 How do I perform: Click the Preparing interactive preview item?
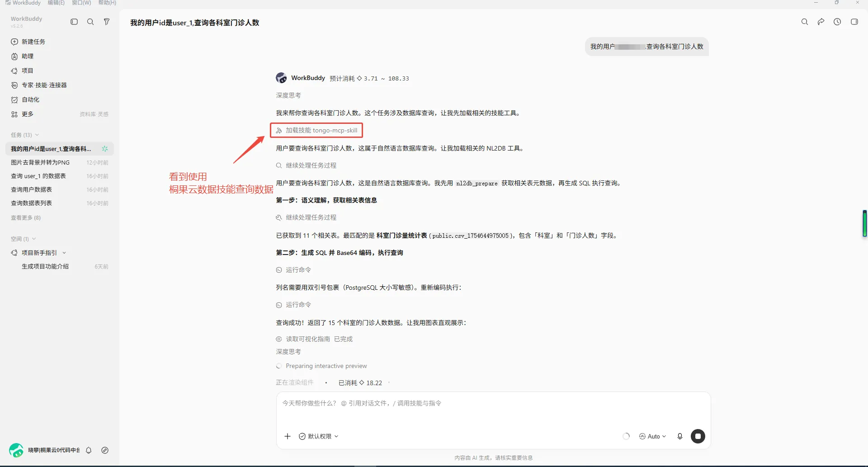(321, 366)
